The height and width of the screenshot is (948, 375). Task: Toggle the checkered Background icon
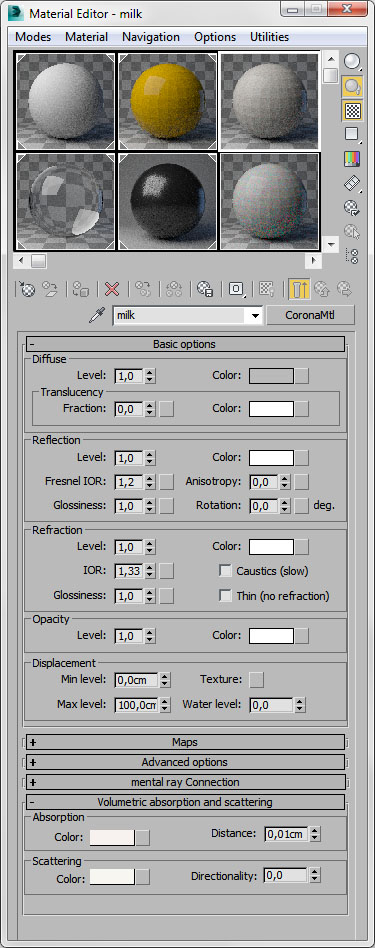click(351, 111)
